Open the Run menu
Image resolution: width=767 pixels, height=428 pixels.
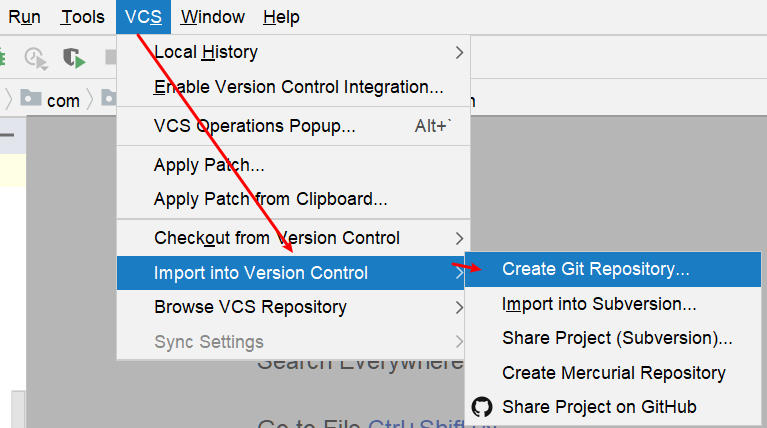click(24, 17)
